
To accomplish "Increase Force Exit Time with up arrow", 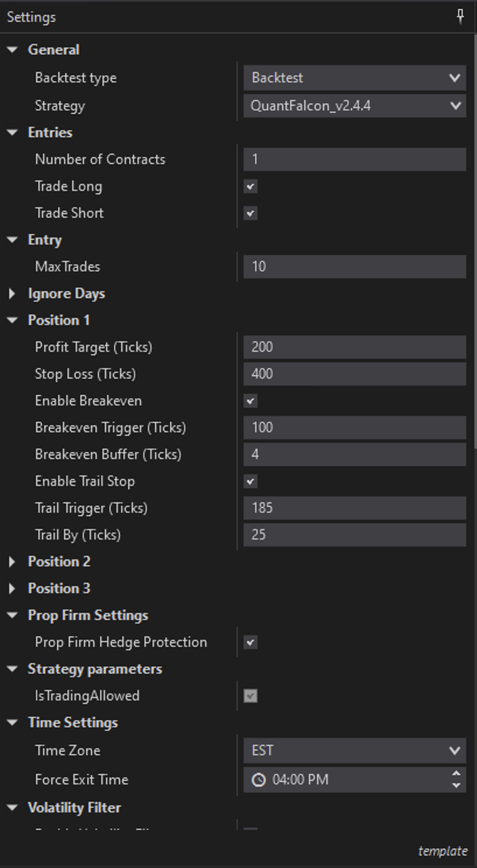I will 456,773.
